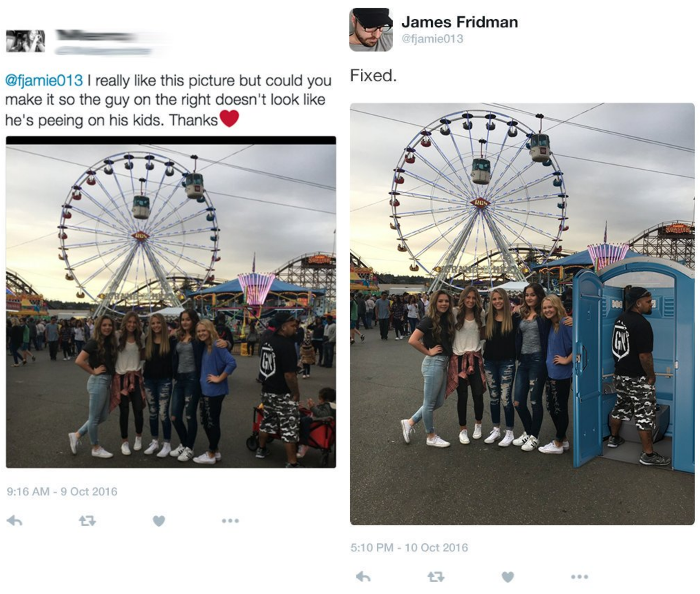700x594 pixels.
Task: Click the 5:10 PM - 10 Oct 2016 timestamp
Action: [409, 547]
